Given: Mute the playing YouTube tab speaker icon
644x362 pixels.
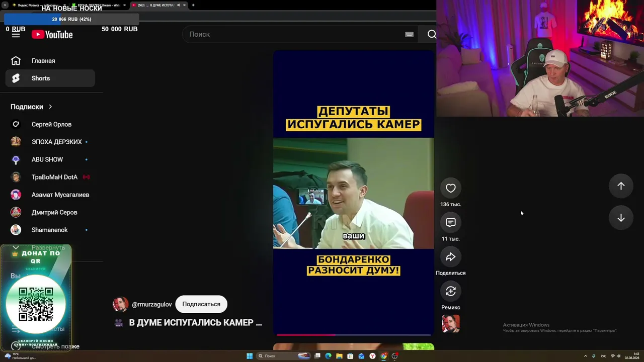Looking at the screenshot, I should point(178,5).
